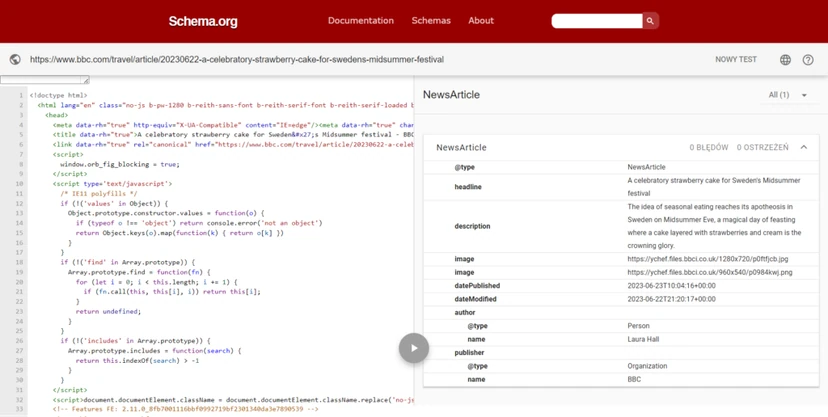Select the datePublished value 2023-06-23T10:04:16
The height and width of the screenshot is (417, 828).
pyautogui.click(x=671, y=286)
